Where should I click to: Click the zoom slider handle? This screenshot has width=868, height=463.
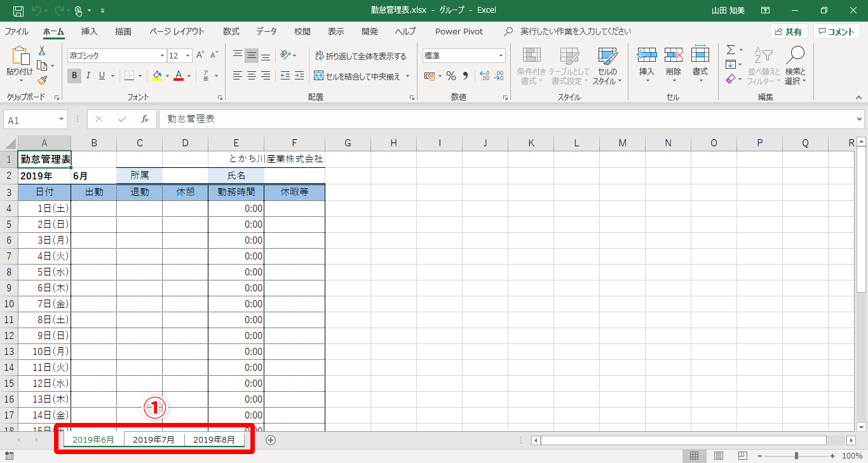click(x=796, y=455)
